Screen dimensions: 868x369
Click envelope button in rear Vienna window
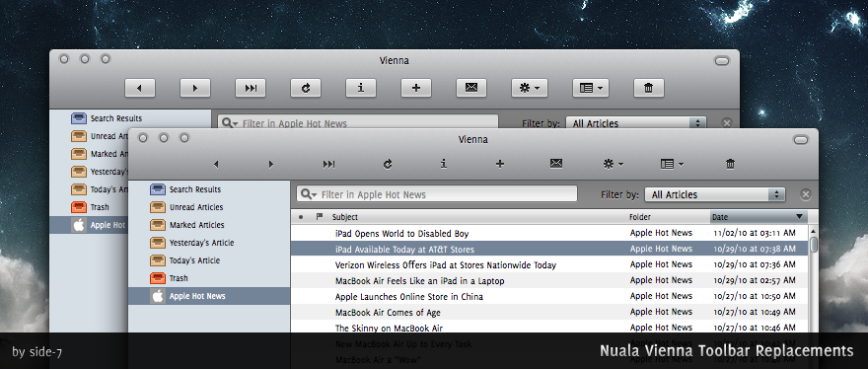[471, 88]
